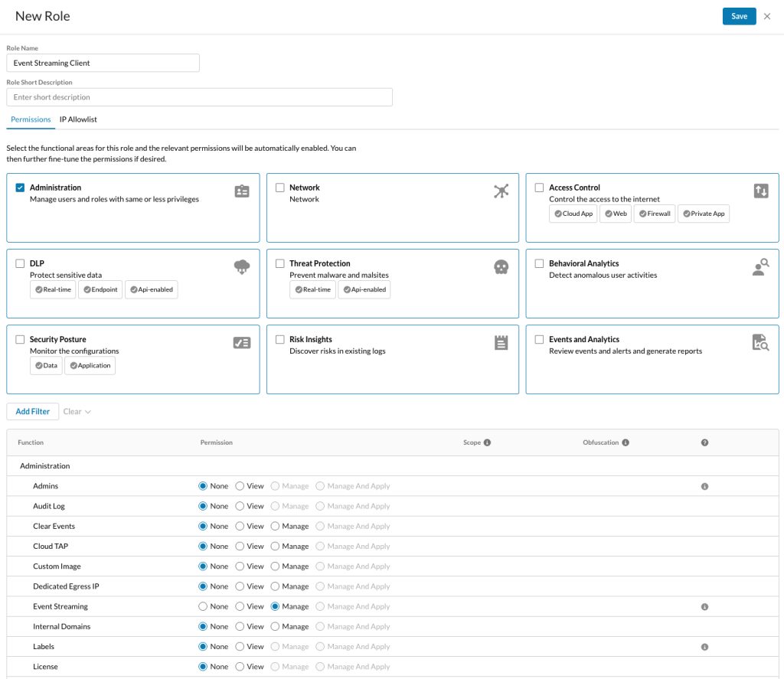Image resolution: width=784 pixels, height=679 pixels.
Task: Click the Role Short Description field
Action: point(199,97)
